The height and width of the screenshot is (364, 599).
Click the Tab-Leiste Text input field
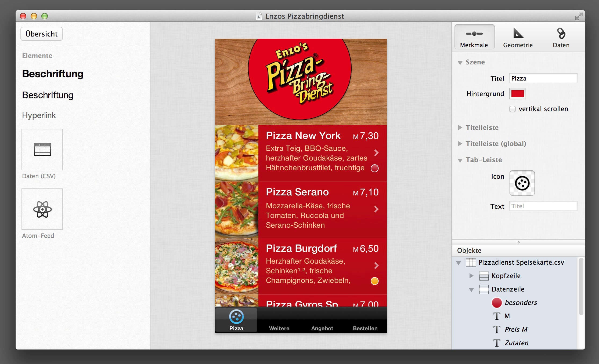click(x=543, y=206)
